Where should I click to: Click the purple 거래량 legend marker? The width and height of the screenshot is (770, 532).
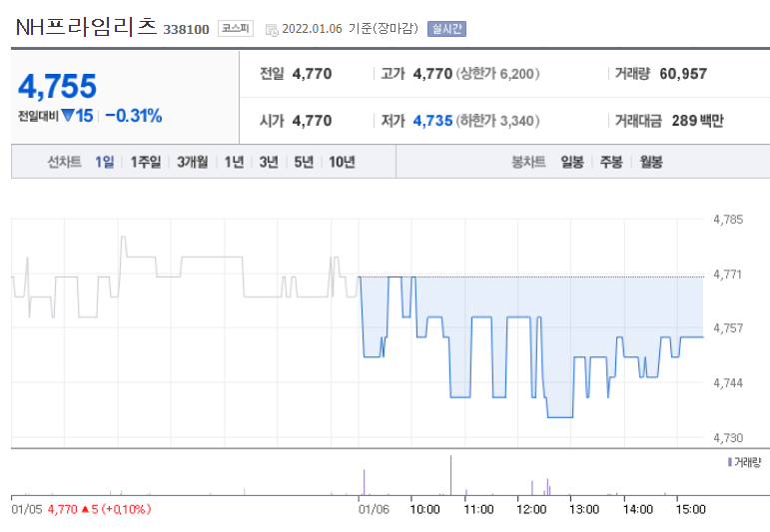730,462
